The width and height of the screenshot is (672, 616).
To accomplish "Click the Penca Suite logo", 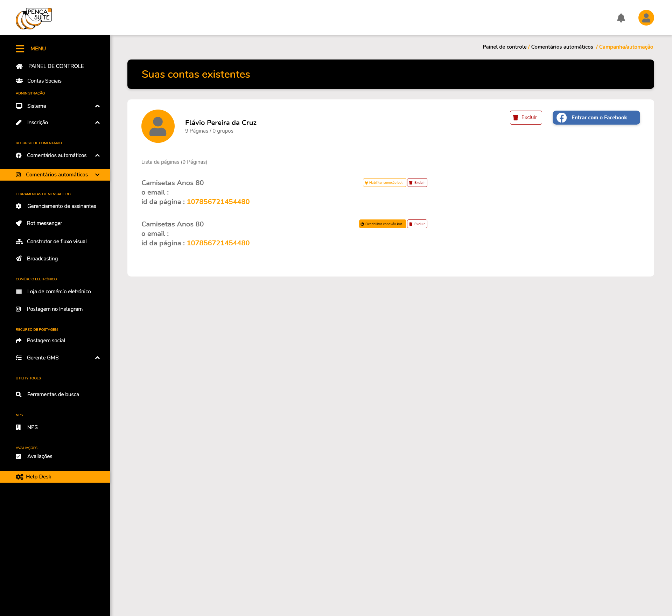I will (x=34, y=19).
